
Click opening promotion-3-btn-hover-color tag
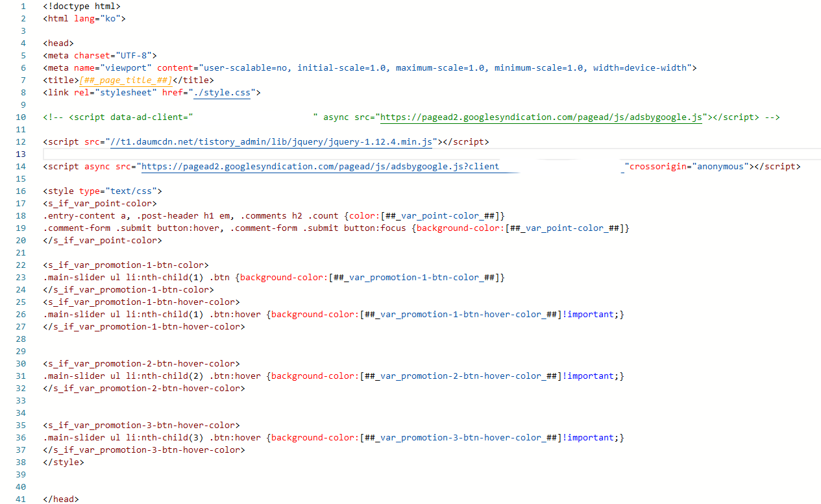[141, 425]
